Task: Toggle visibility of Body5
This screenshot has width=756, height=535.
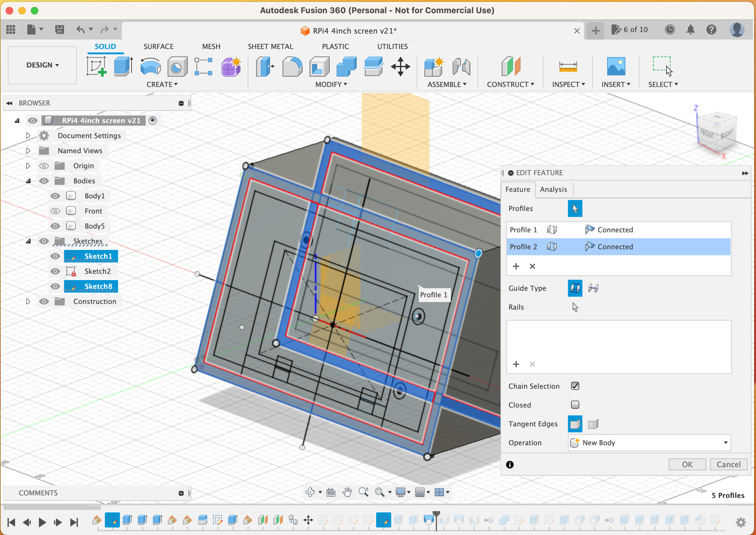Action: (55, 226)
